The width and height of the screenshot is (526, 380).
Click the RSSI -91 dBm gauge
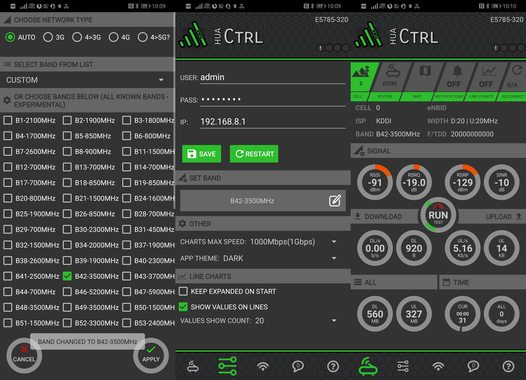pyautogui.click(x=375, y=182)
